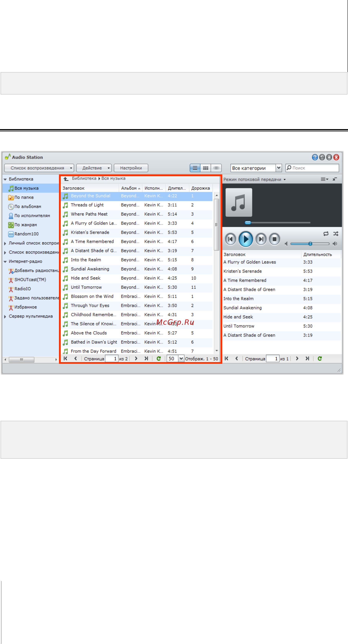Switch to grid thumbnail view

click(x=206, y=168)
